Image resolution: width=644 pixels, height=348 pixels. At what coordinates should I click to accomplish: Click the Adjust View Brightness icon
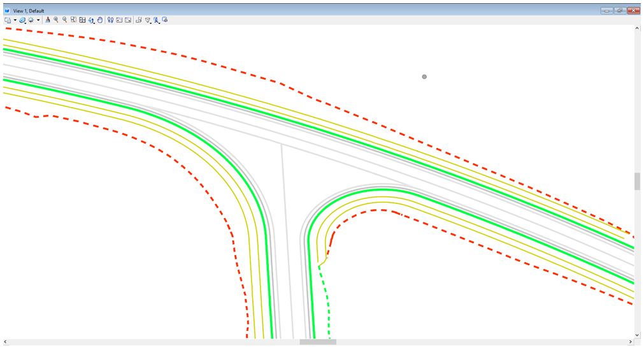click(31, 20)
